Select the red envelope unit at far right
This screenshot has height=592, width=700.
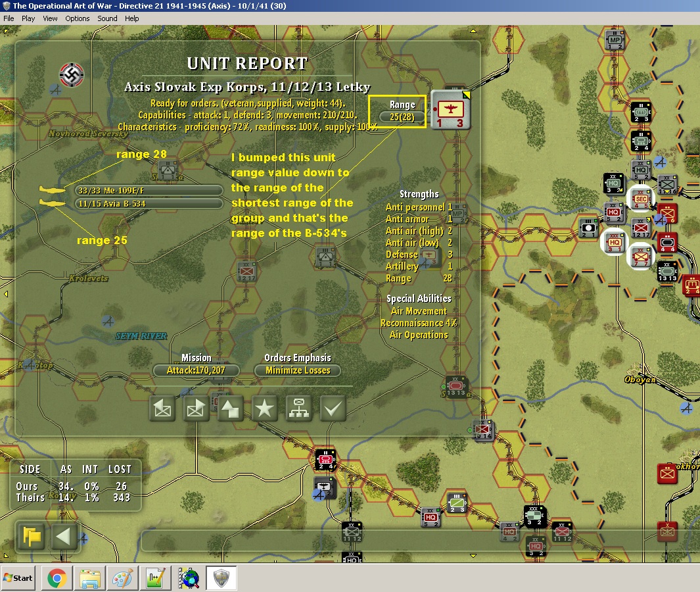tap(667, 474)
